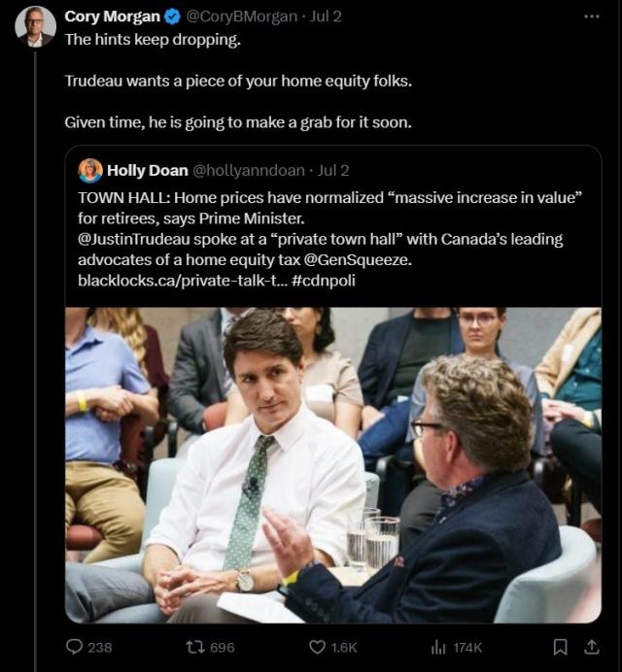Open the #cdnpoli hashtag
The height and width of the screenshot is (672, 622).
(x=324, y=281)
